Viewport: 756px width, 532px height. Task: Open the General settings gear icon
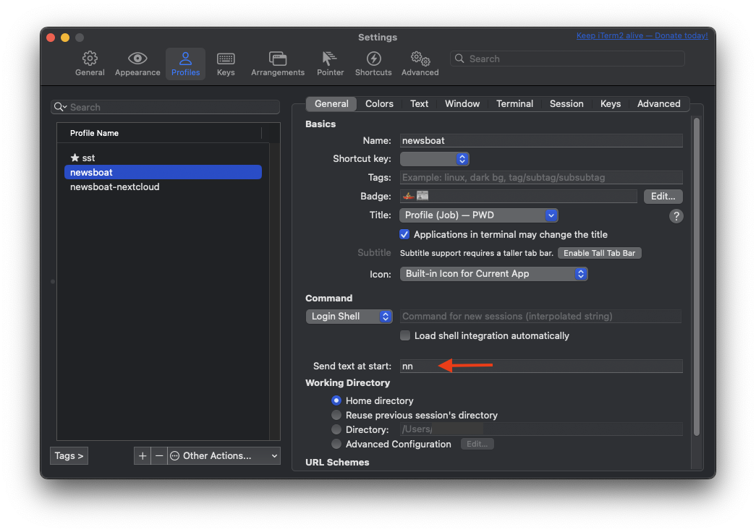pos(90,59)
